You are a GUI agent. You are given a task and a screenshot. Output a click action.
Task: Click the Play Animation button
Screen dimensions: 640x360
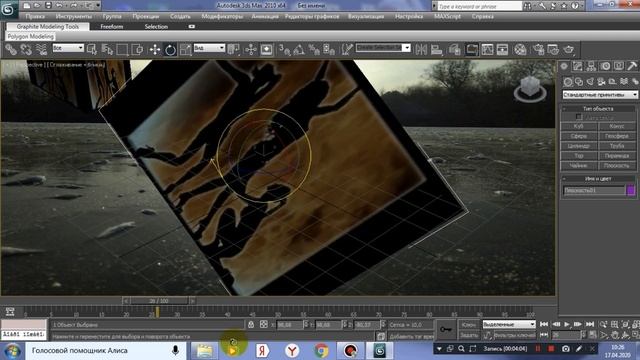coord(567,324)
